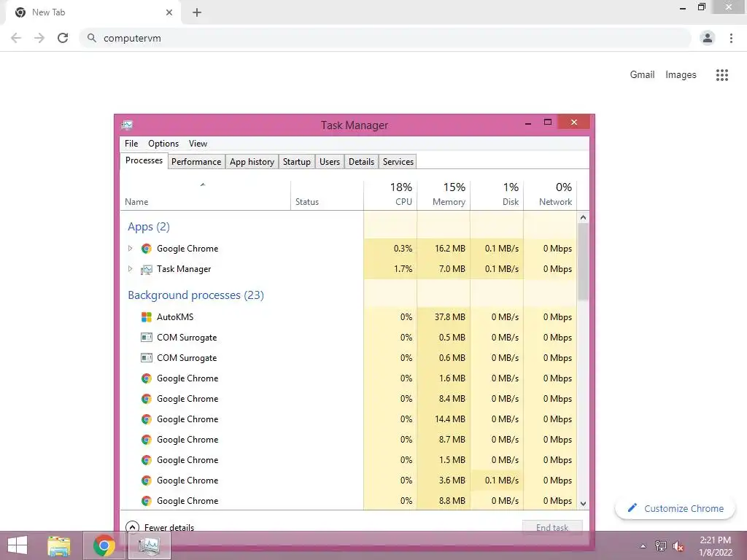Switch to the App history tab
The image size is (747, 560).
(252, 162)
